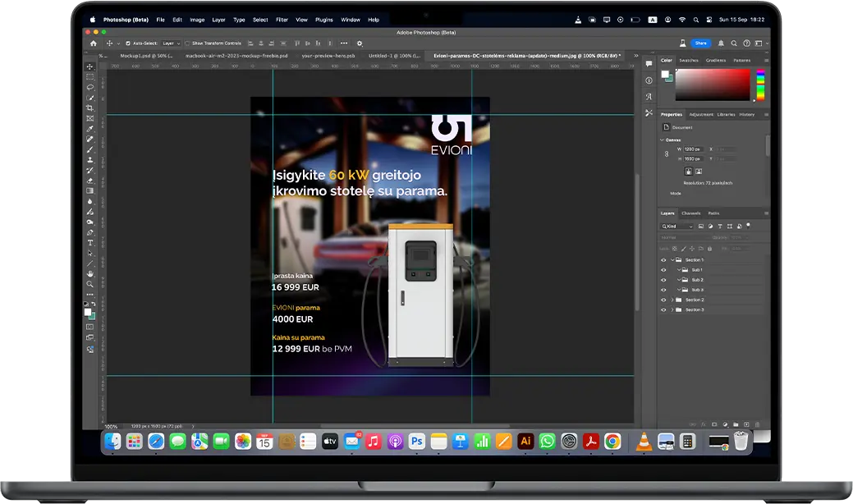Open the Glyphs panel icon
Image resolution: width=853 pixels, height=504 pixels.
point(649,96)
